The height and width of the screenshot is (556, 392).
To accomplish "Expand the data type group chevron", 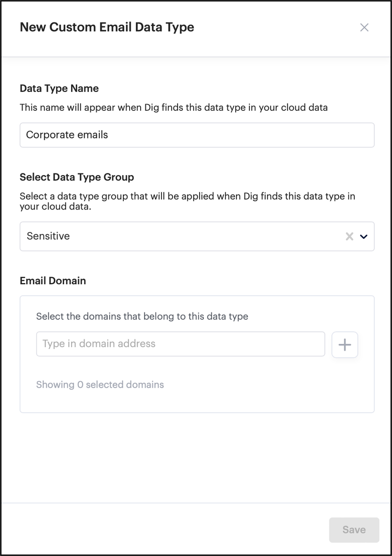I will 364,237.
